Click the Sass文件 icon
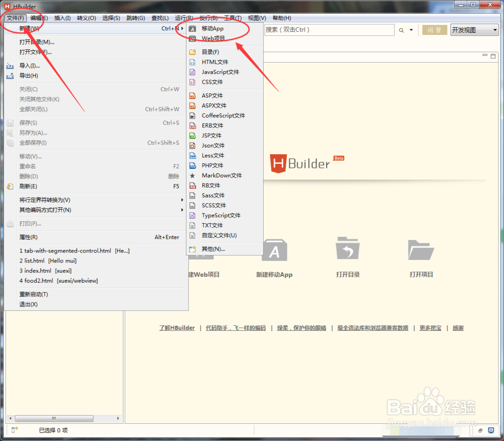 click(x=192, y=196)
